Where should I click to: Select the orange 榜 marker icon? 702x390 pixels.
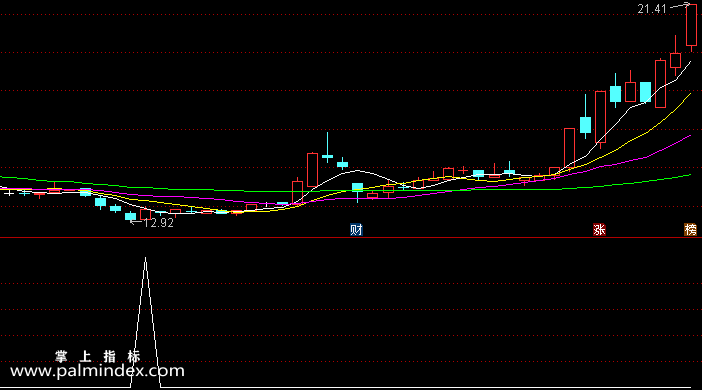pos(690,230)
